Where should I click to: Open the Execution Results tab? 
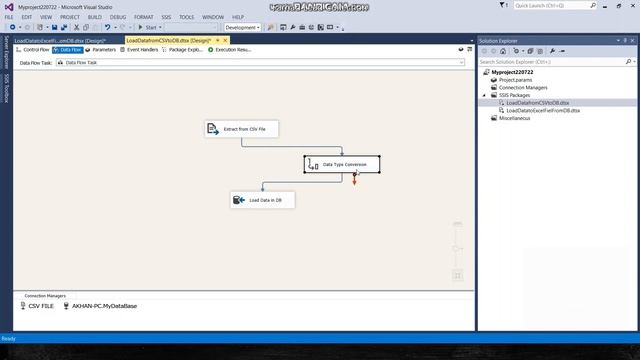click(229, 50)
